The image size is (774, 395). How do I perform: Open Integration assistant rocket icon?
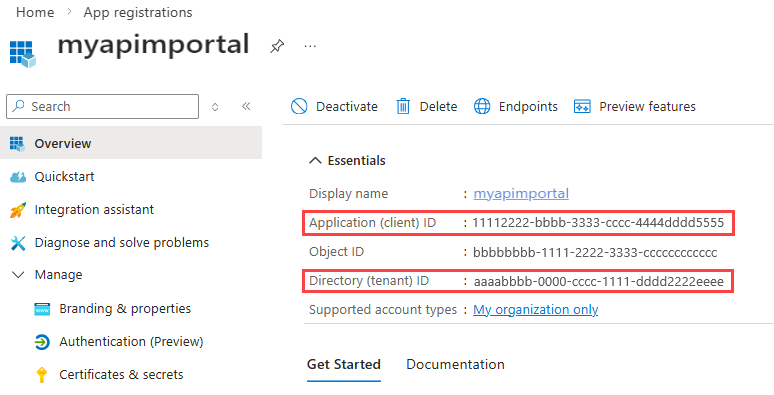[18, 210]
